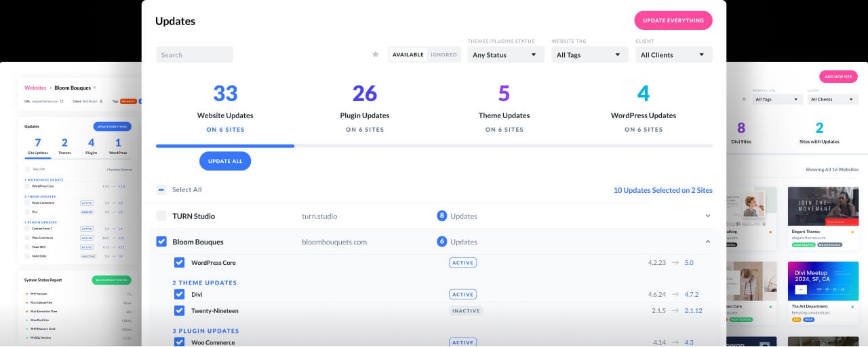868x347 pixels.
Task: Expand the TURN Studio row chevron
Action: (708, 216)
